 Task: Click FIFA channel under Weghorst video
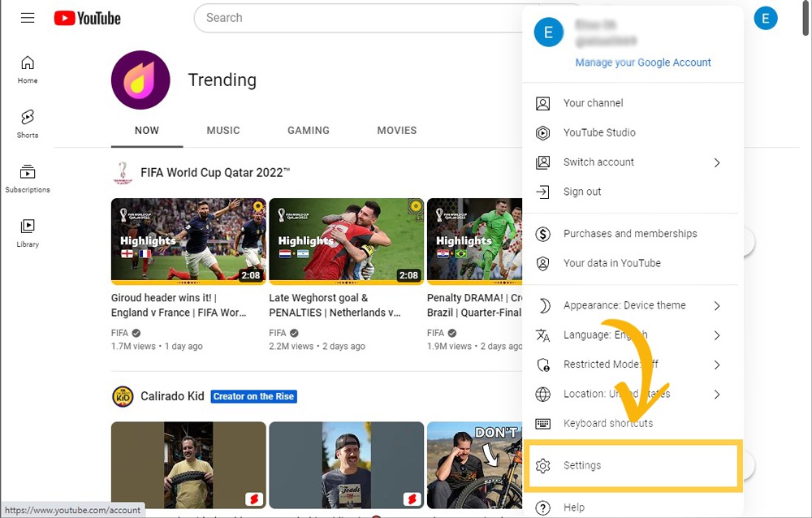coord(278,333)
